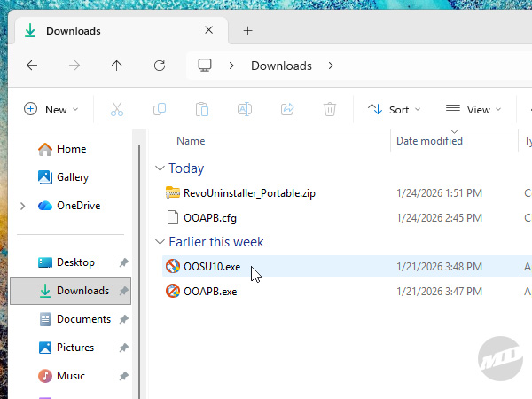The width and height of the screenshot is (532, 399).
Task: Click the Rename icon in toolbar
Action: [x=245, y=109]
